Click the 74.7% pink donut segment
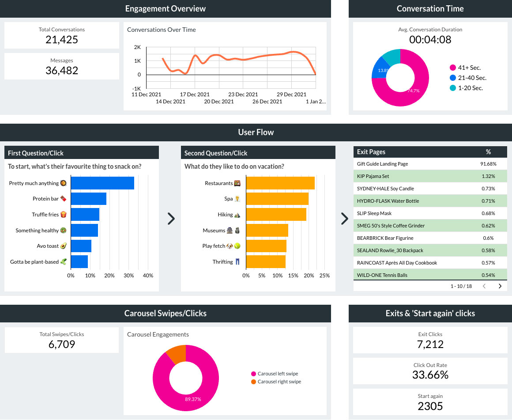The image size is (512, 420). 415,93
